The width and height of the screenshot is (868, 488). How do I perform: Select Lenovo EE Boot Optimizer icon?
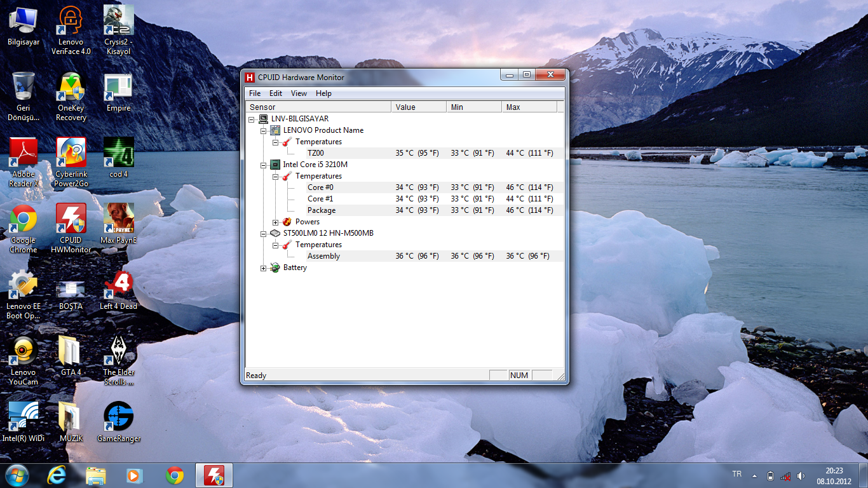tap(24, 295)
